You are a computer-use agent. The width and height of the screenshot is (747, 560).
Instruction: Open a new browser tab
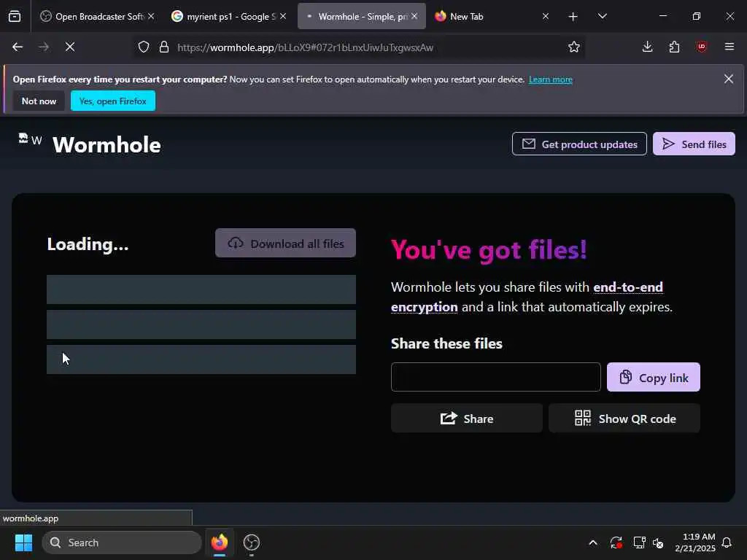[x=573, y=17]
